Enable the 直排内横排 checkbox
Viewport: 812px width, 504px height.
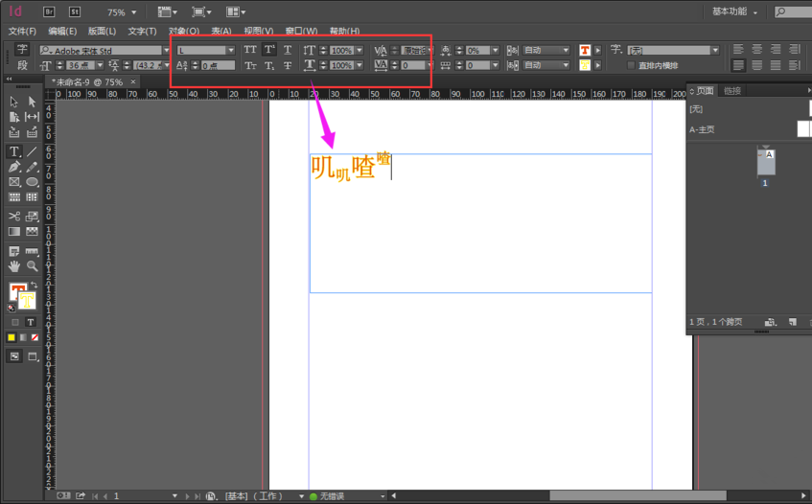(x=631, y=65)
